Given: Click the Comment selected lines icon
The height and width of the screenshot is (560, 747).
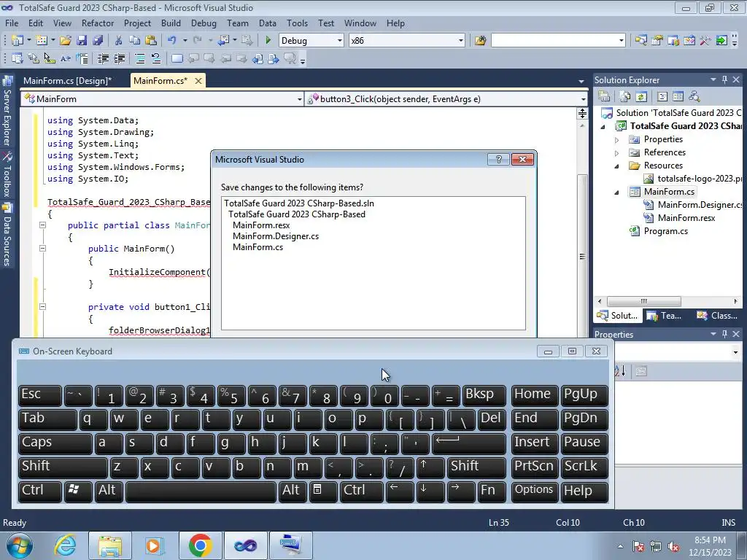Looking at the screenshot, I should [x=139, y=58].
